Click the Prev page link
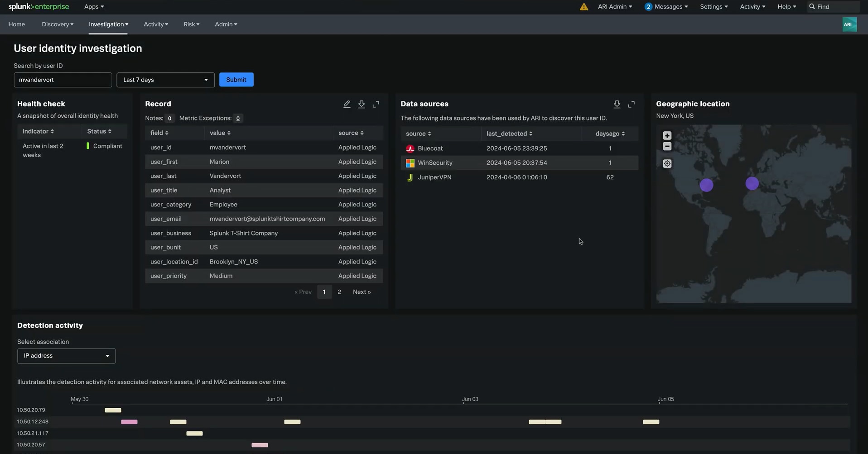The height and width of the screenshot is (454, 868). pos(303,292)
